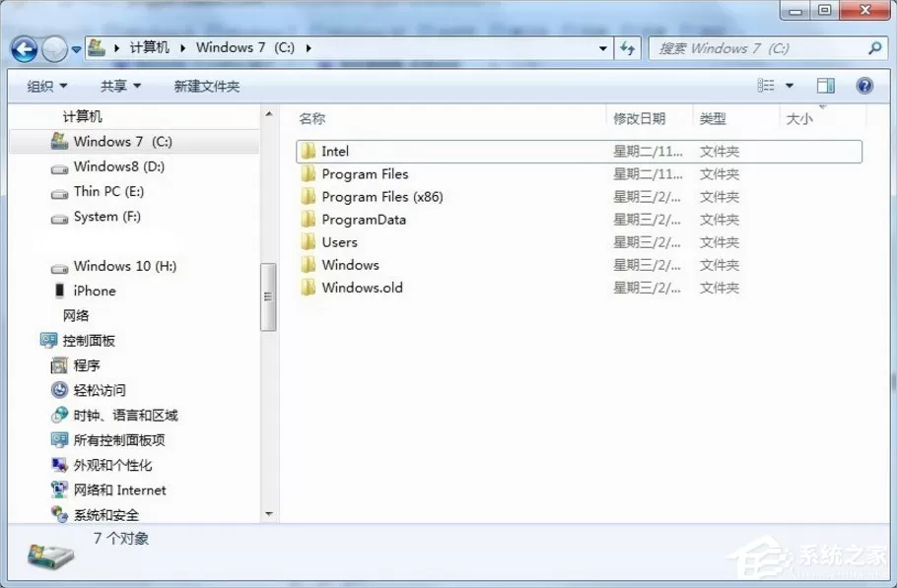The height and width of the screenshot is (588, 897).
Task: Sort by the 名称 column header
Action: (312, 119)
